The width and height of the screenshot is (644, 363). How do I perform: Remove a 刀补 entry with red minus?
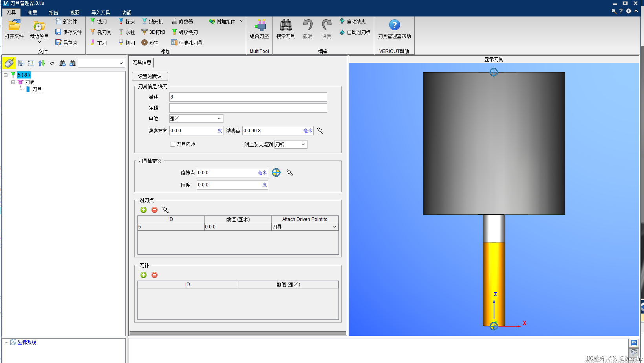pos(155,275)
